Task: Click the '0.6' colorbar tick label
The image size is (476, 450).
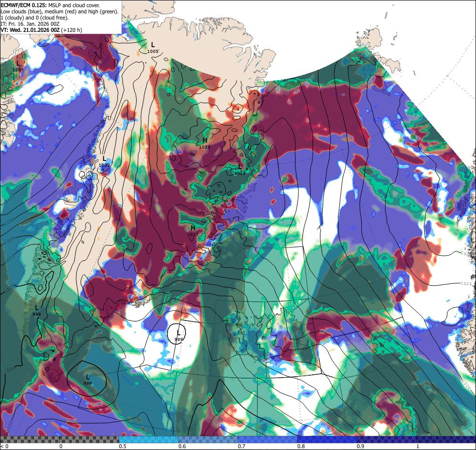Action: coord(182,446)
